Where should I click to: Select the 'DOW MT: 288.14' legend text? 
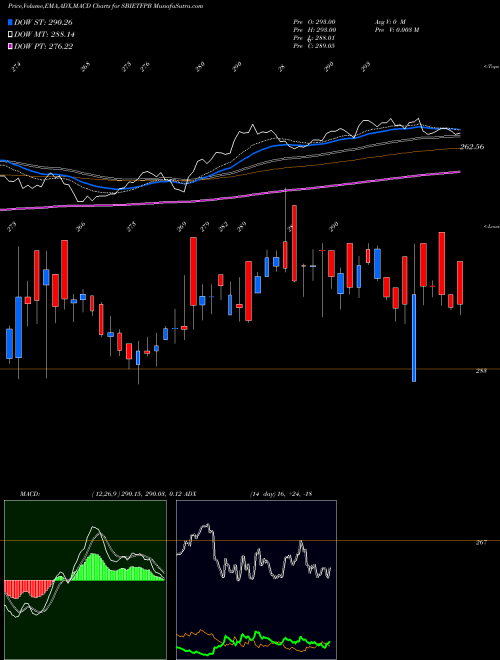45,35
